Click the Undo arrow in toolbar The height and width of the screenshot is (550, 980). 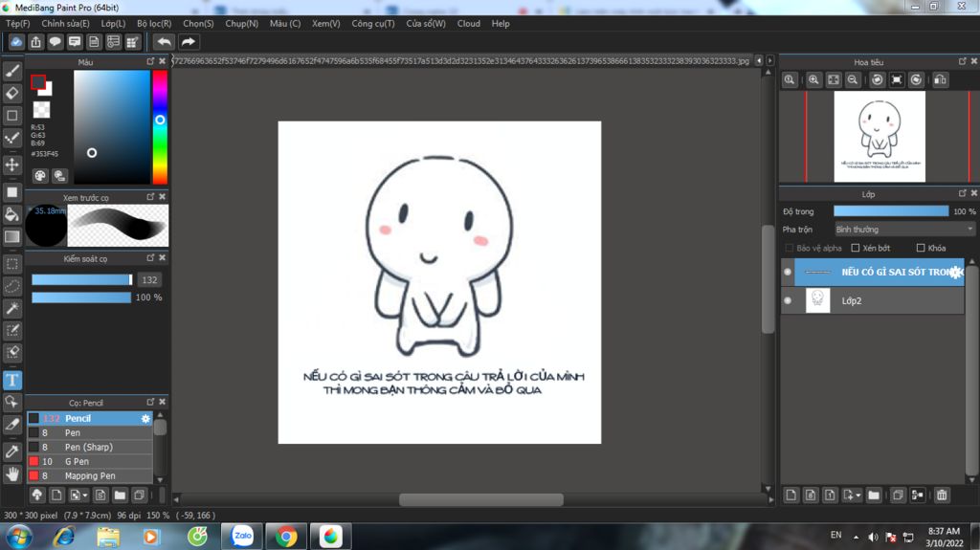pos(165,42)
